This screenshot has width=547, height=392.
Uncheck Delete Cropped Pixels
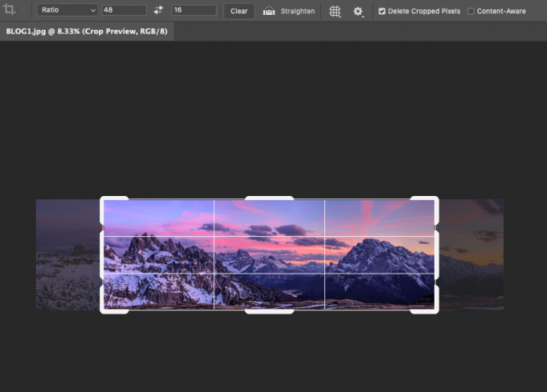[x=382, y=12]
